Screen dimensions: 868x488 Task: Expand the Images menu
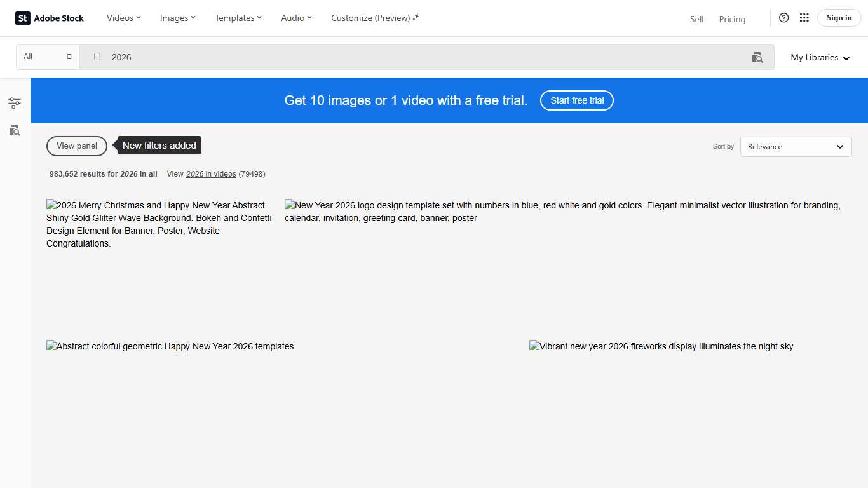coord(177,18)
